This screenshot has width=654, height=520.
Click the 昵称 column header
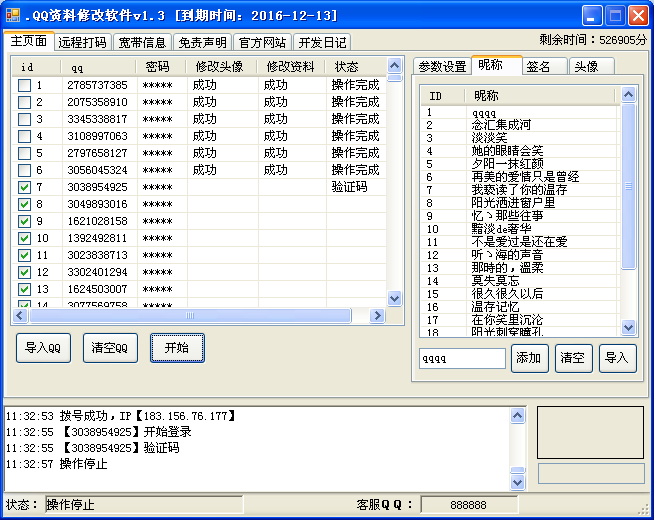pos(540,95)
